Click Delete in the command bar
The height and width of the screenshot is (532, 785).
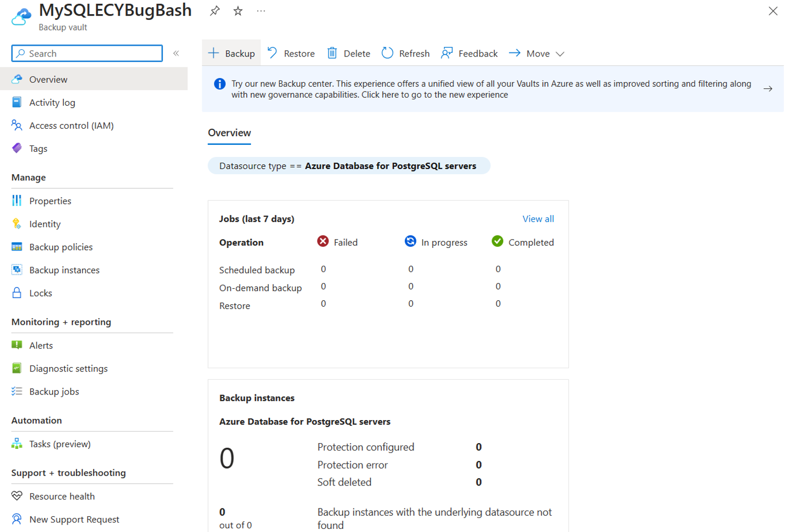point(349,53)
